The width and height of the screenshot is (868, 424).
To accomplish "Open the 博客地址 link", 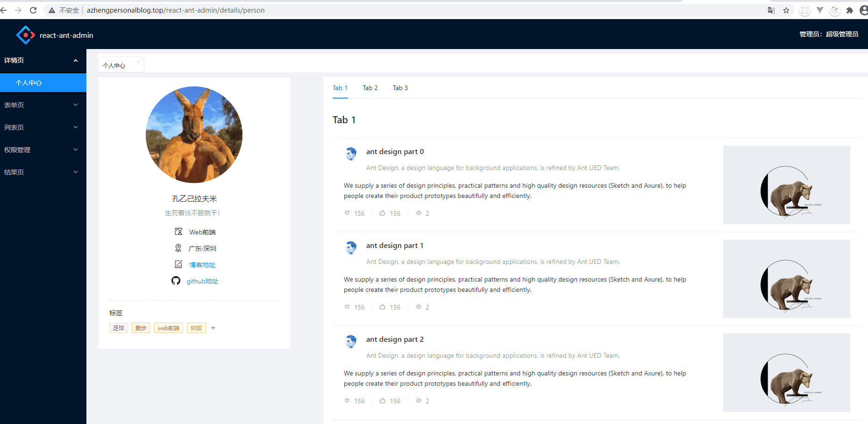I will click(x=203, y=265).
